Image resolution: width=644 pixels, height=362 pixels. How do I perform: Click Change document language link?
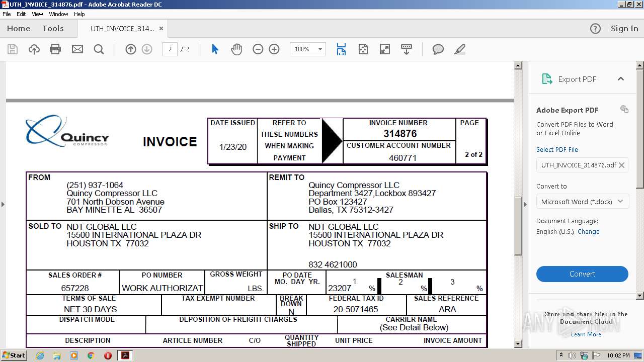[x=589, y=232]
